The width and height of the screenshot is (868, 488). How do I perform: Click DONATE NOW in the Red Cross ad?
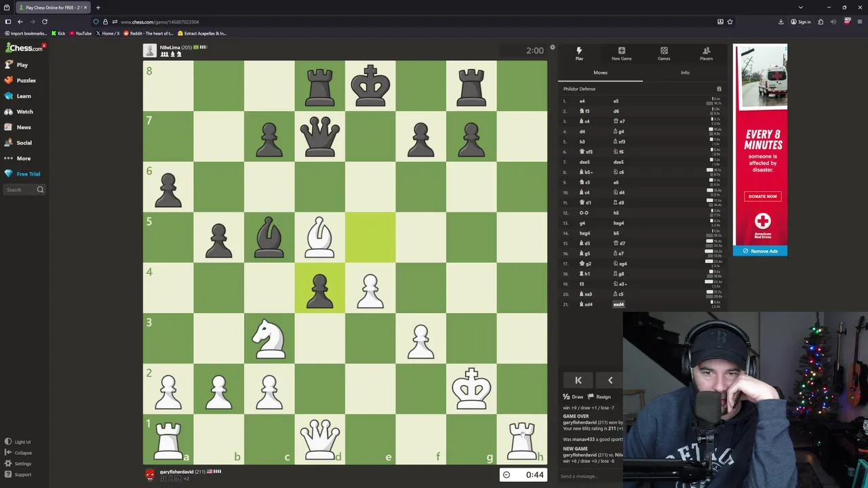tap(763, 197)
